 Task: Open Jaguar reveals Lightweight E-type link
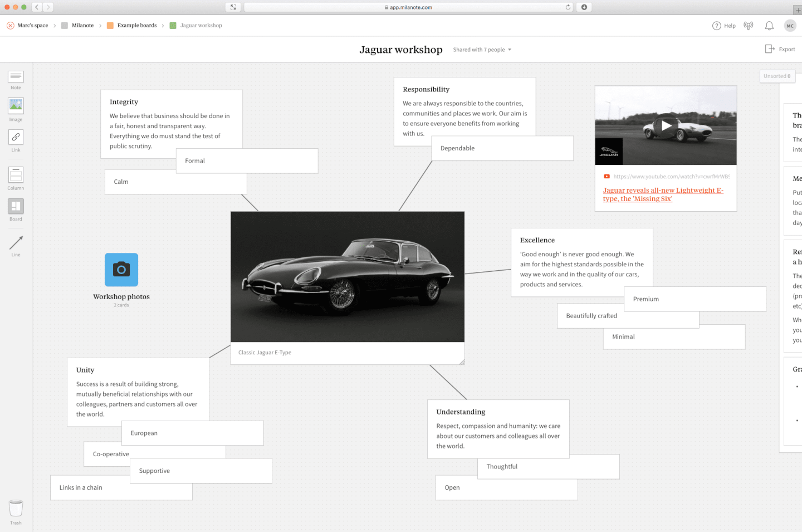tap(663, 194)
